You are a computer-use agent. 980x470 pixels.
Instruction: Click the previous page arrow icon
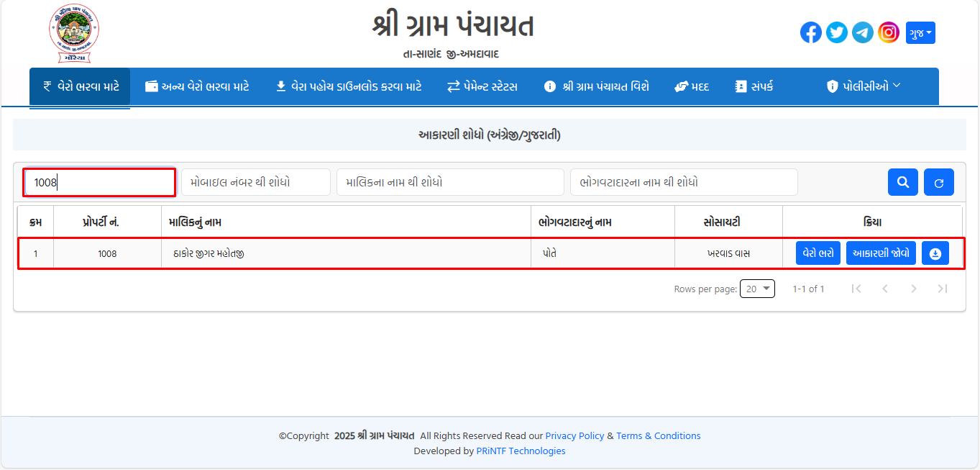(884, 288)
